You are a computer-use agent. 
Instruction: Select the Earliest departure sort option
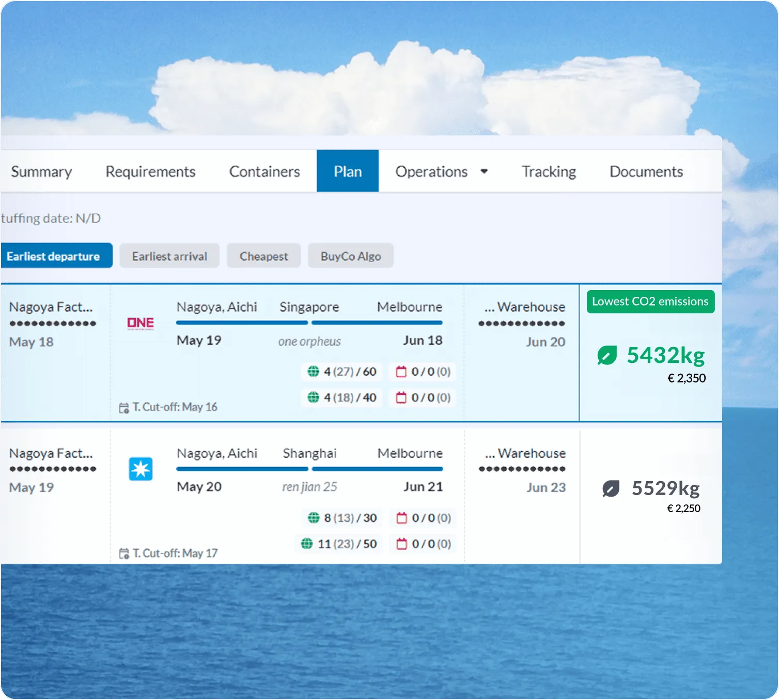click(54, 256)
